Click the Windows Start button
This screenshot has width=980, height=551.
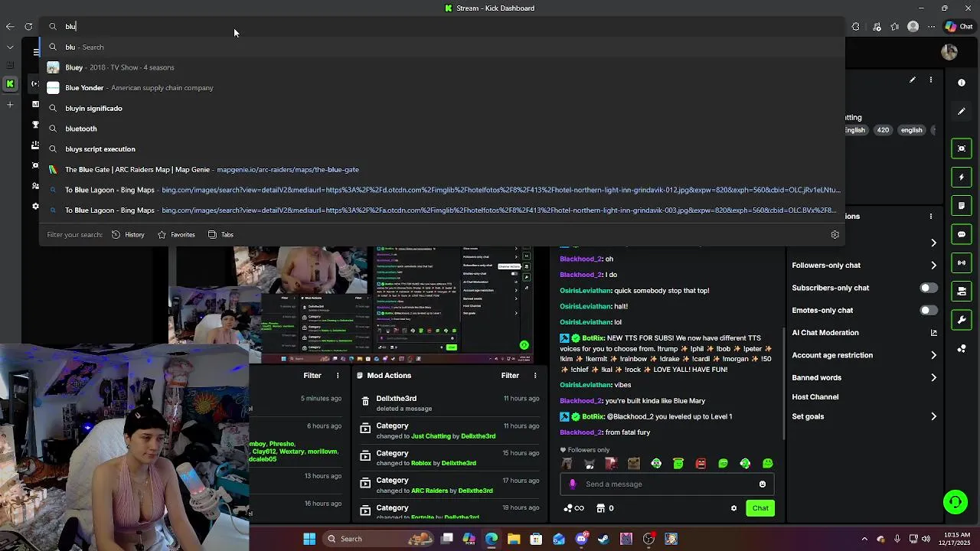(309, 539)
